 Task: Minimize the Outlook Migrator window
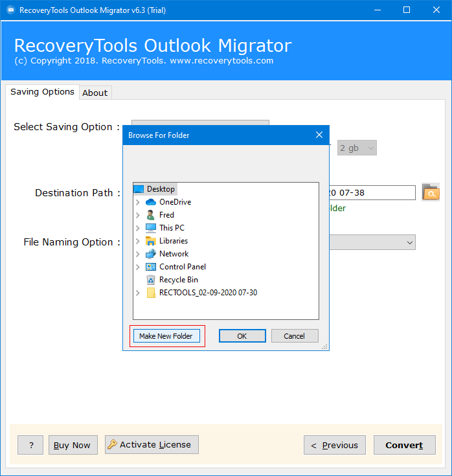pyautogui.click(x=378, y=10)
